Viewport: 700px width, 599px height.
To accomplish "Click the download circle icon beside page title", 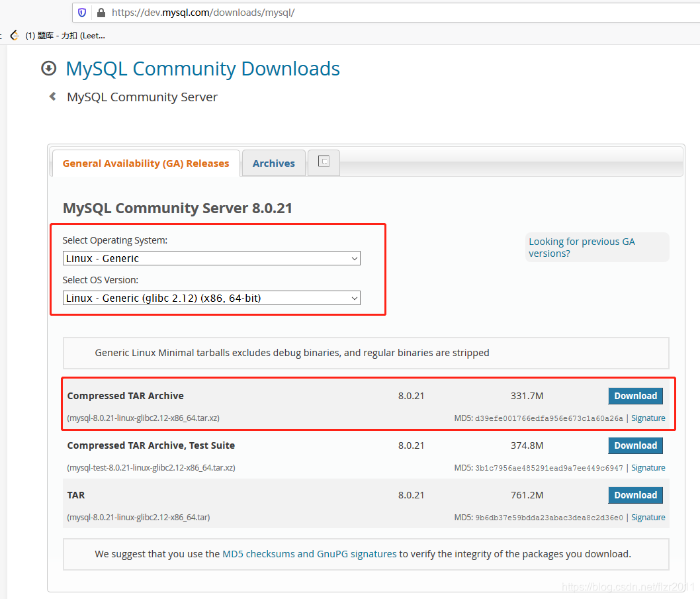I will [49, 68].
